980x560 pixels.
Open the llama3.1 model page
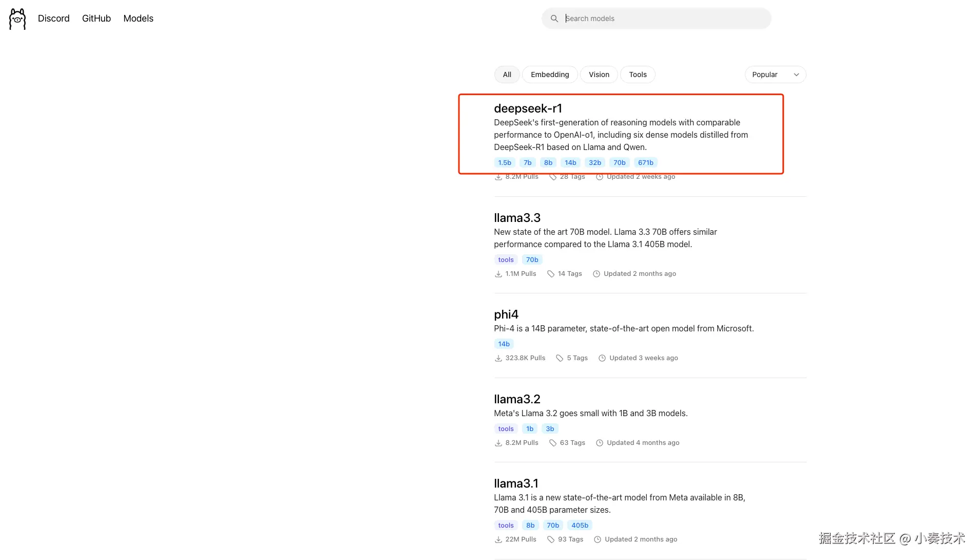tap(516, 483)
